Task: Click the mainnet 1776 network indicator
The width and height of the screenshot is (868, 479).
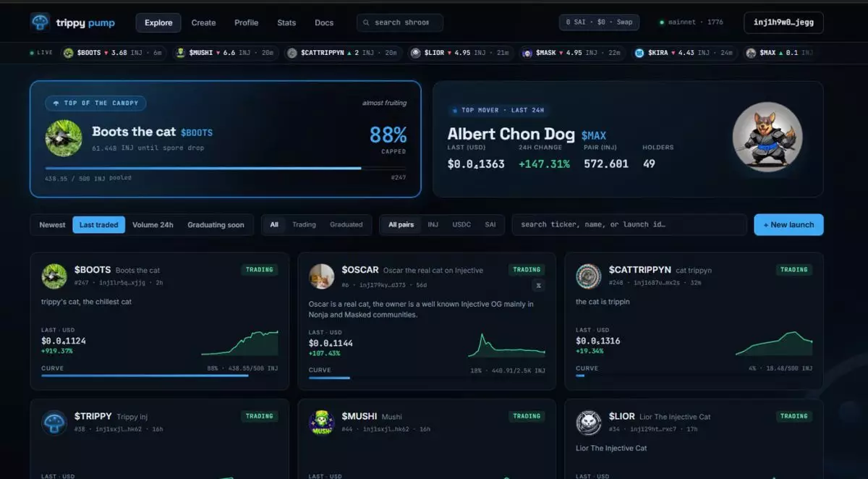Action: tap(691, 22)
